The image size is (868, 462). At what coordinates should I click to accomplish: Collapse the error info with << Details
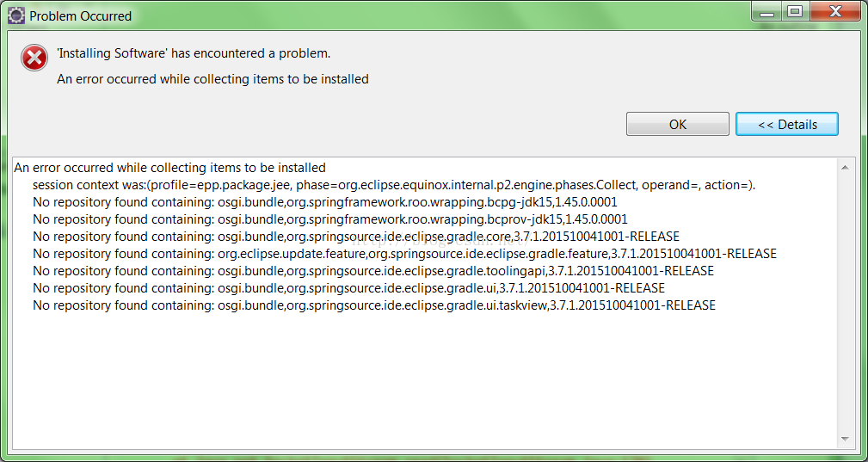[786, 124]
